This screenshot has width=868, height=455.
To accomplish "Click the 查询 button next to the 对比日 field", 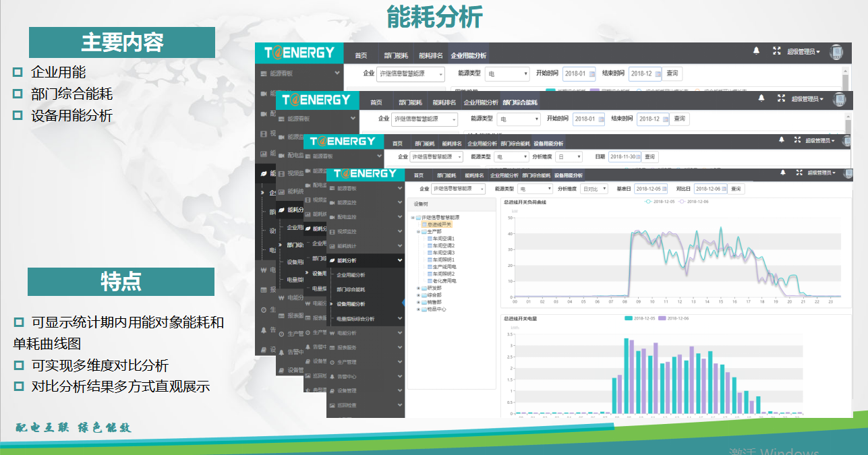I will (x=735, y=189).
